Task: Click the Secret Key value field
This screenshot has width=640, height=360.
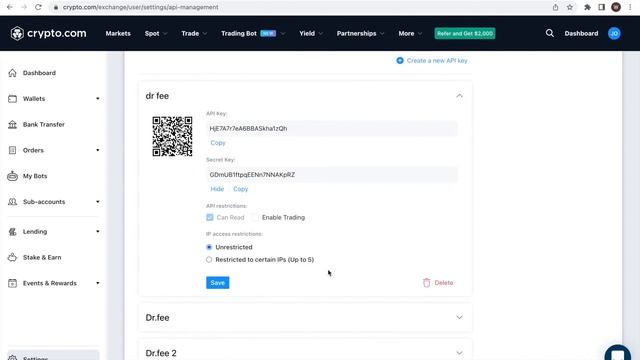Action: click(x=332, y=174)
